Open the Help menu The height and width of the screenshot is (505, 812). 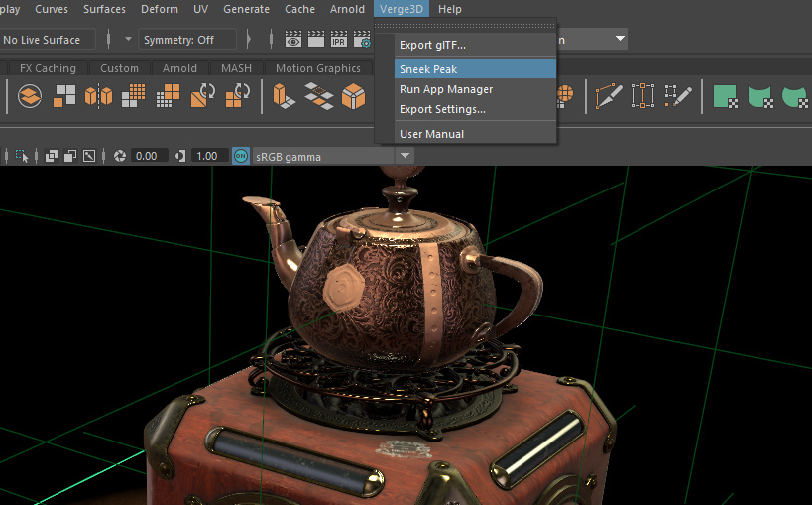449,9
